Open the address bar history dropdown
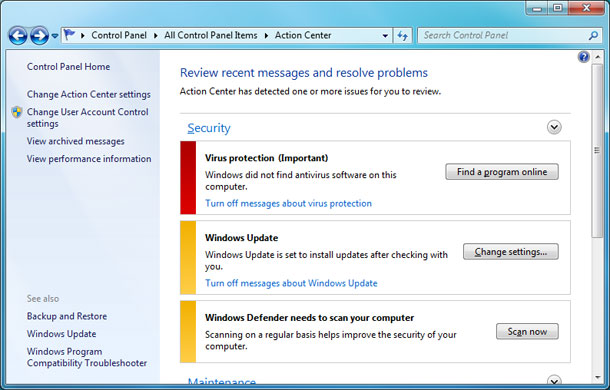The width and height of the screenshot is (610, 390). pyautogui.click(x=385, y=36)
